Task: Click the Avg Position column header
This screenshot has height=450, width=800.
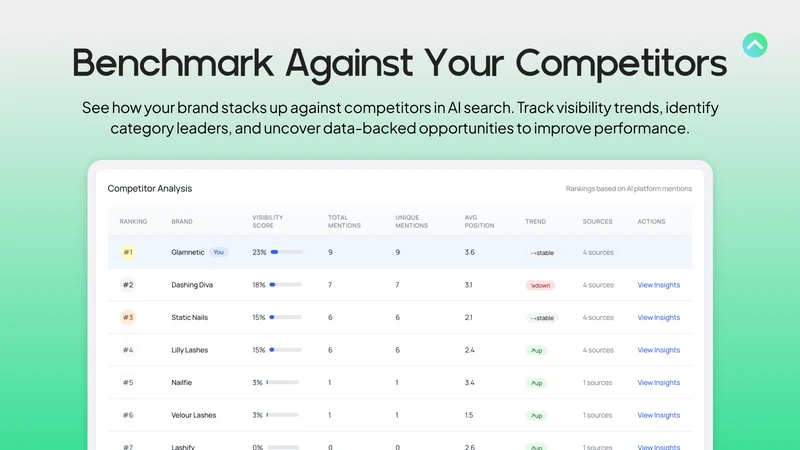Action: click(x=479, y=221)
